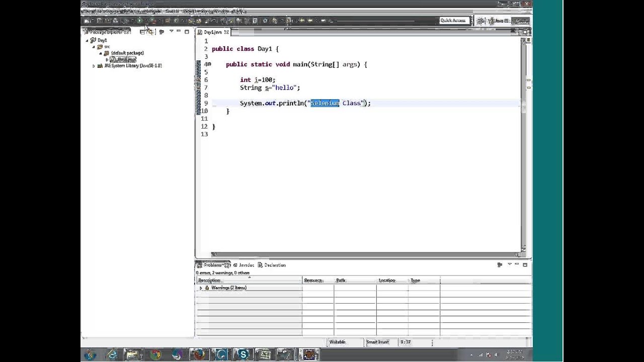Screen dimensions: 644x362
Task: Click the string "hello" in code
Action: (x=285, y=87)
